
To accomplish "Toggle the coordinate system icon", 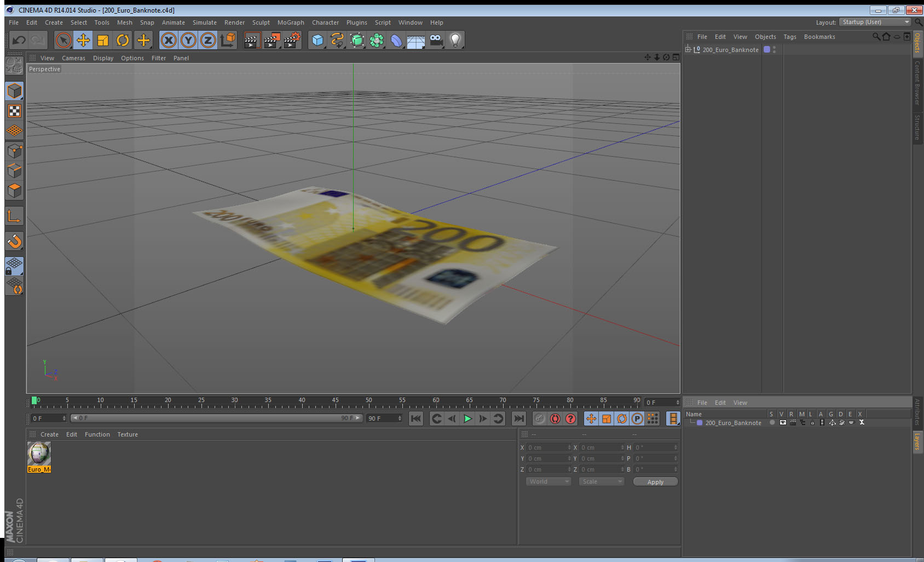I will tap(228, 40).
